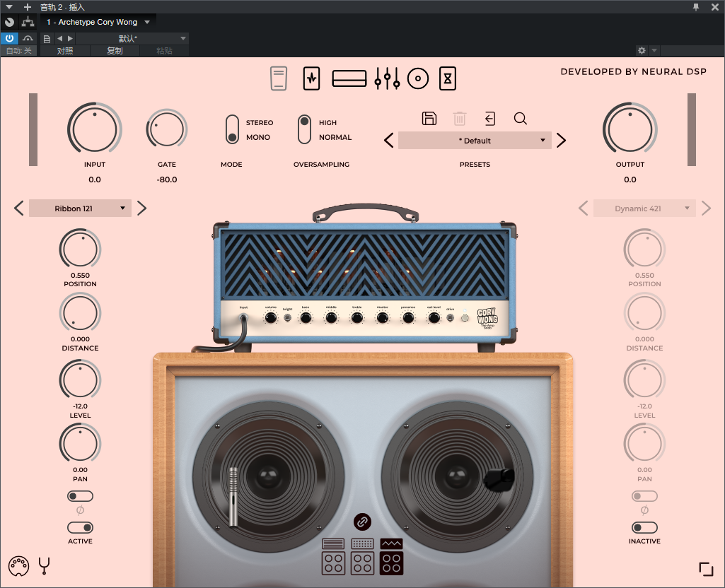Select the cab icon with zigzag grille

(392, 557)
